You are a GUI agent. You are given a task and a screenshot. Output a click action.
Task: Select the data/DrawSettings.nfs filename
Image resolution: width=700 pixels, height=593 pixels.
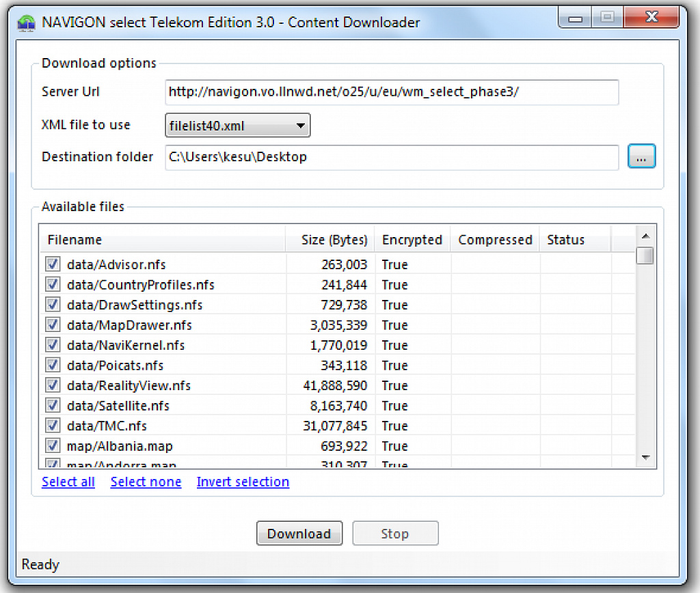pyautogui.click(x=135, y=305)
